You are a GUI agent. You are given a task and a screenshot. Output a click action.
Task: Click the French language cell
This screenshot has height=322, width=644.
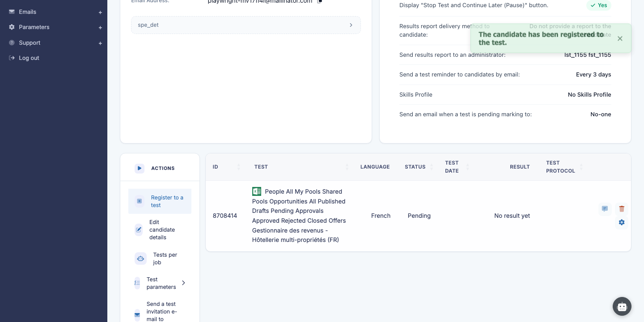pyautogui.click(x=381, y=216)
